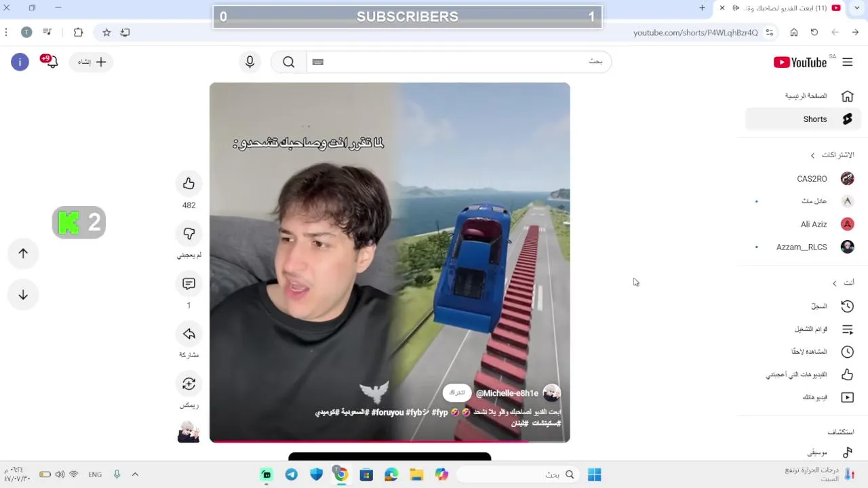
Task: Click the Chrome address bar URL
Action: (695, 33)
